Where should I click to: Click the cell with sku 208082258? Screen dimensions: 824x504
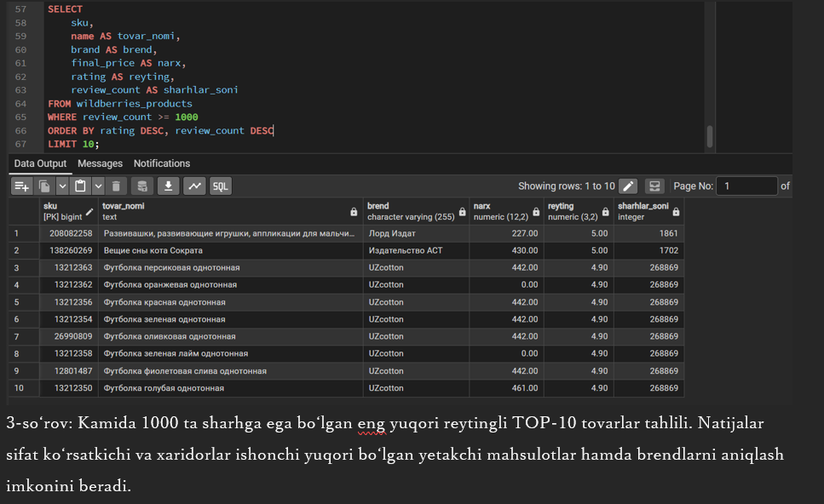click(x=69, y=233)
